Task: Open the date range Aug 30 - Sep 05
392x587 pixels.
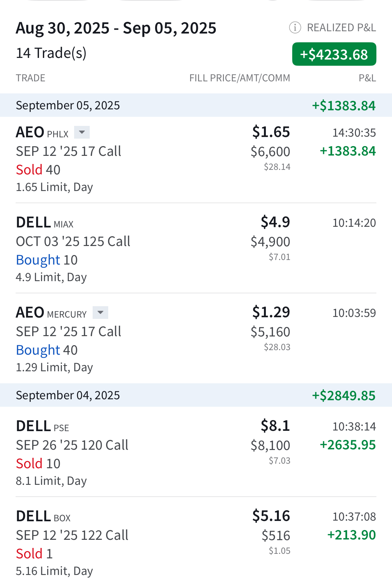Action: (116, 28)
